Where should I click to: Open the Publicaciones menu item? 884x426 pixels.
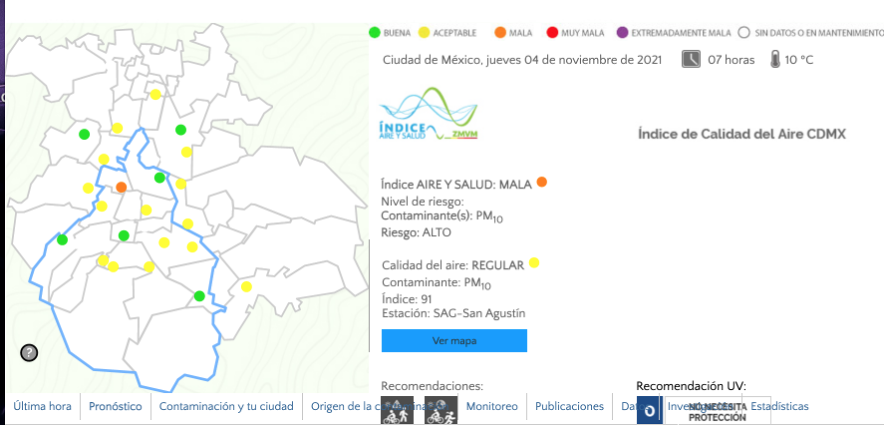[x=570, y=406]
